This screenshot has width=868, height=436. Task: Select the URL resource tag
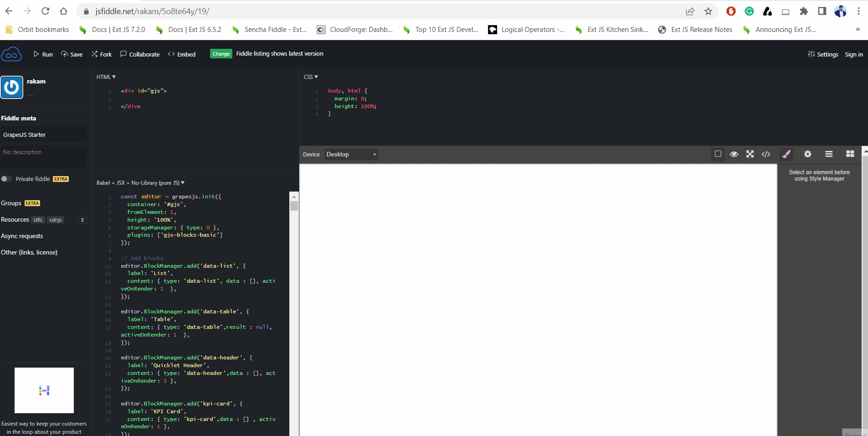pos(38,220)
